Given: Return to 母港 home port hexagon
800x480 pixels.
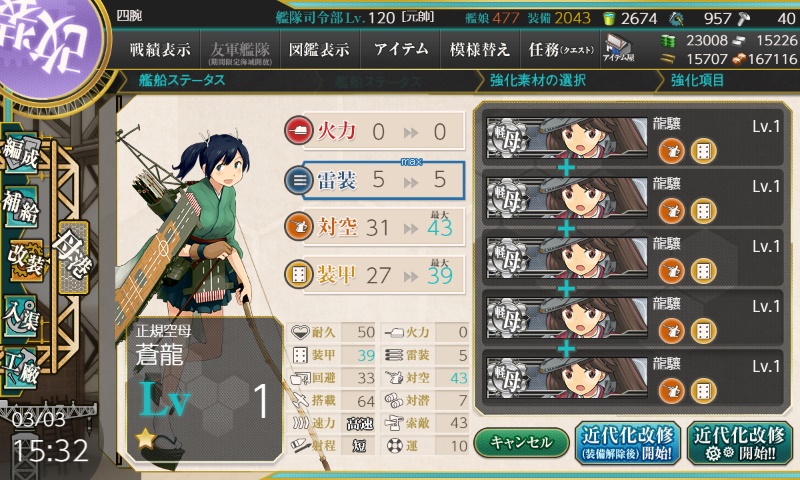Looking at the screenshot, I should pyautogui.click(x=73, y=257).
